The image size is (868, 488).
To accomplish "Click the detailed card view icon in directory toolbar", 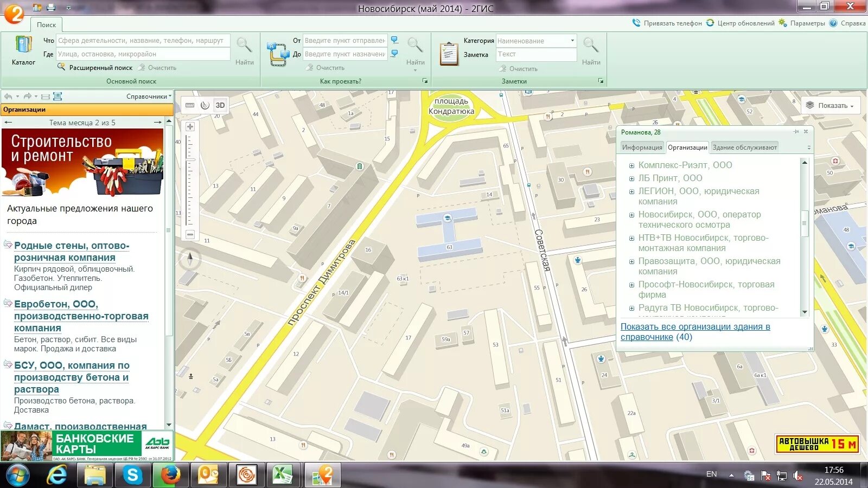I will 58,97.
